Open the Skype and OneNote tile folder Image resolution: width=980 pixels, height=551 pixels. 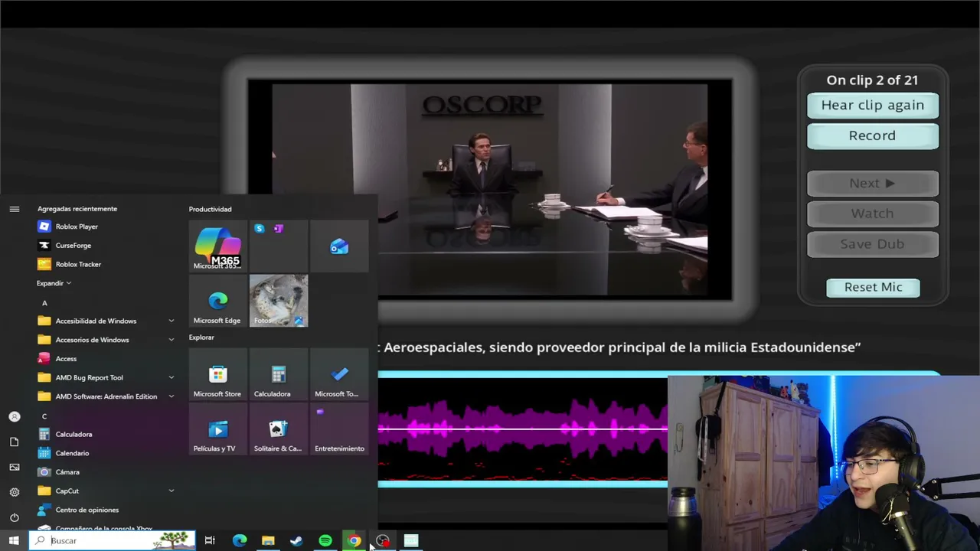coord(279,246)
